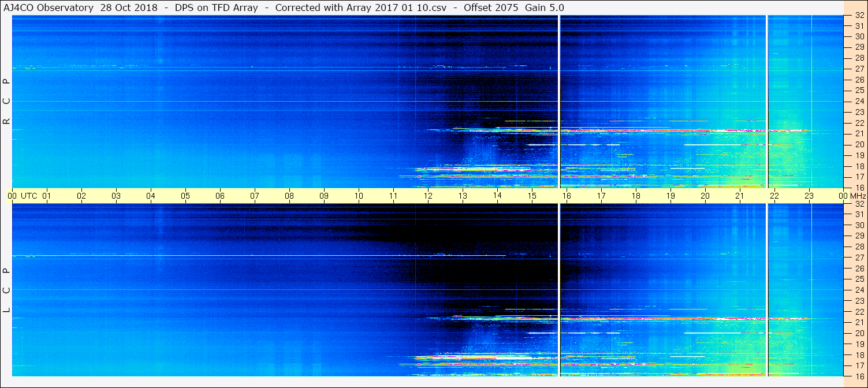
Task: Click 'DPS on TFD Array' header text
Action: point(217,8)
